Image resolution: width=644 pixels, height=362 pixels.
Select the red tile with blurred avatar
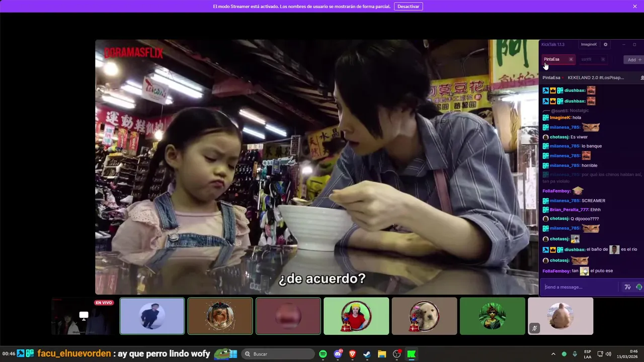tap(288, 316)
